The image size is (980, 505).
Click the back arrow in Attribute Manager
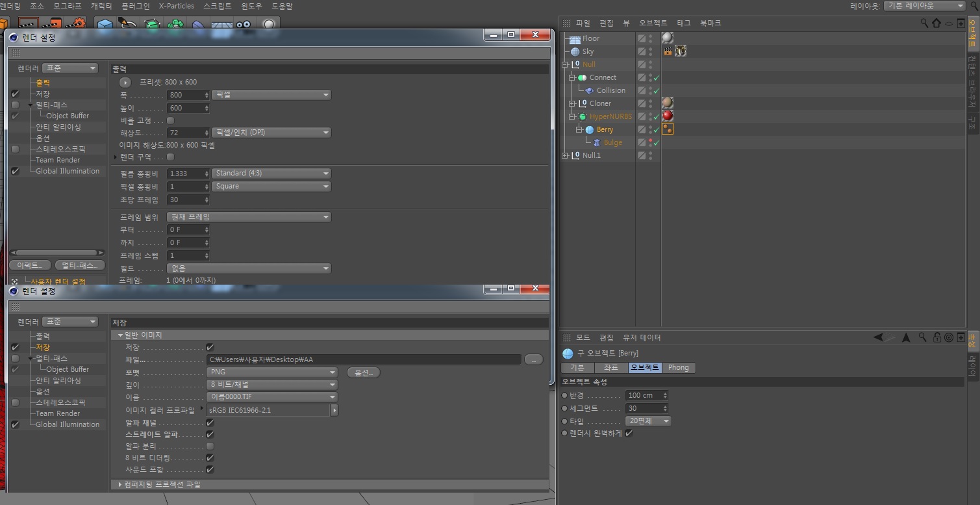[878, 337]
